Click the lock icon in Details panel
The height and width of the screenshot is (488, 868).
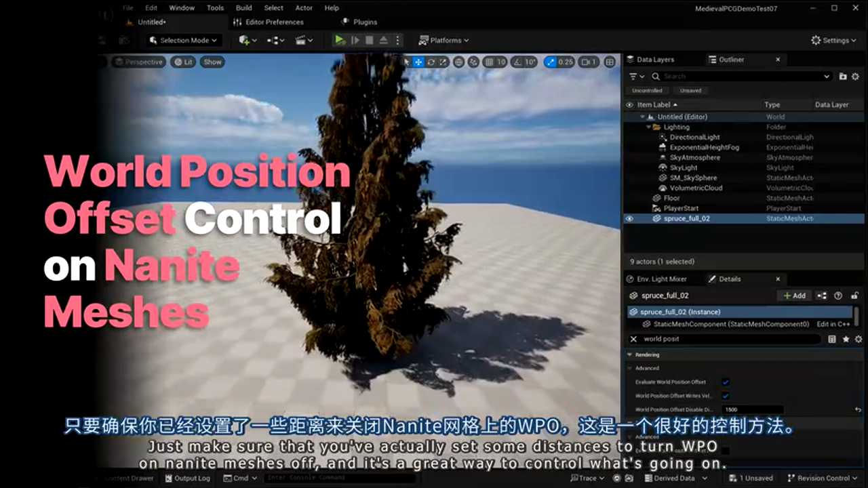click(854, 296)
